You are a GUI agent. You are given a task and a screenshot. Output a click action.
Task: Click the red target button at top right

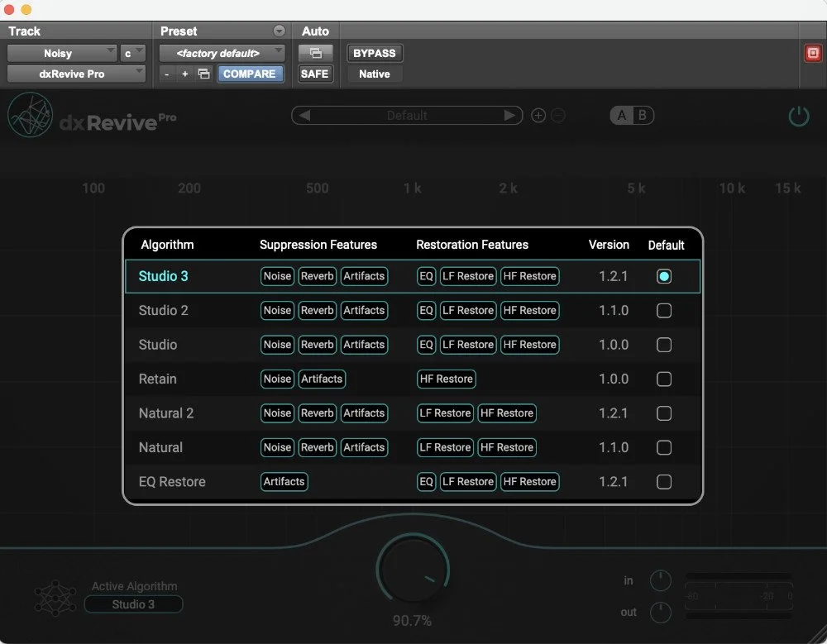(x=813, y=53)
